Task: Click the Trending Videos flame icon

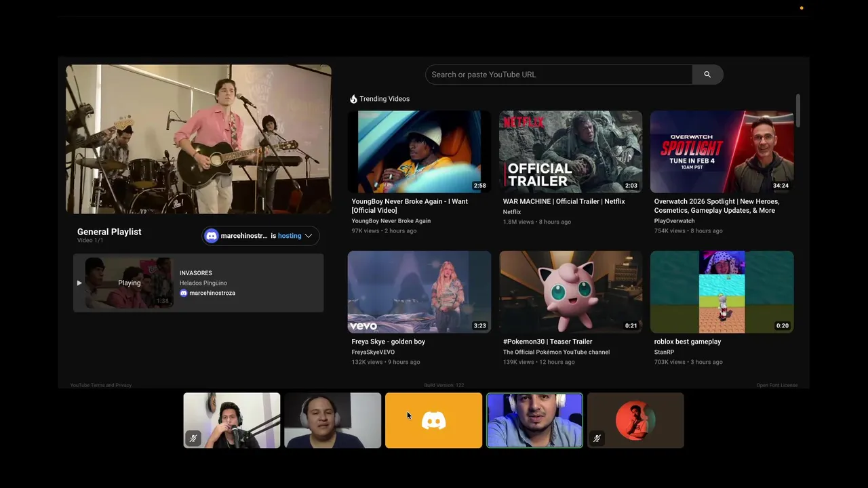Action: (353, 99)
